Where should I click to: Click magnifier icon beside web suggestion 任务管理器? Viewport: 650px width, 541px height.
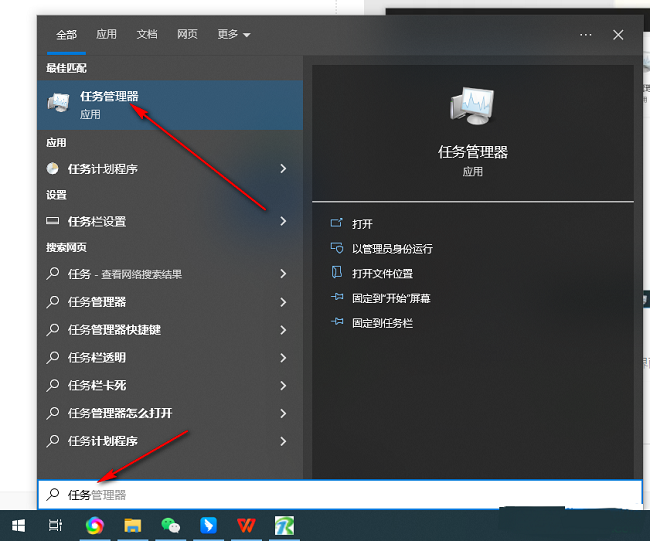point(53,301)
